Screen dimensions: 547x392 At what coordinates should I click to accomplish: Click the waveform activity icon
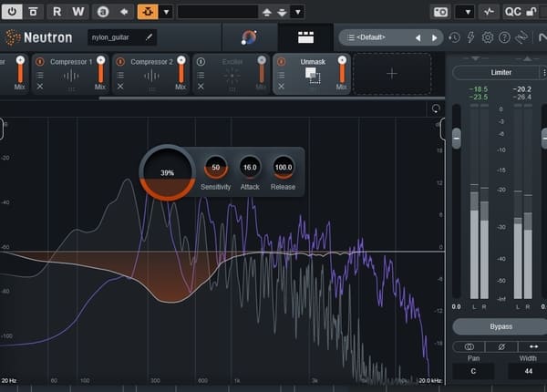(489, 12)
